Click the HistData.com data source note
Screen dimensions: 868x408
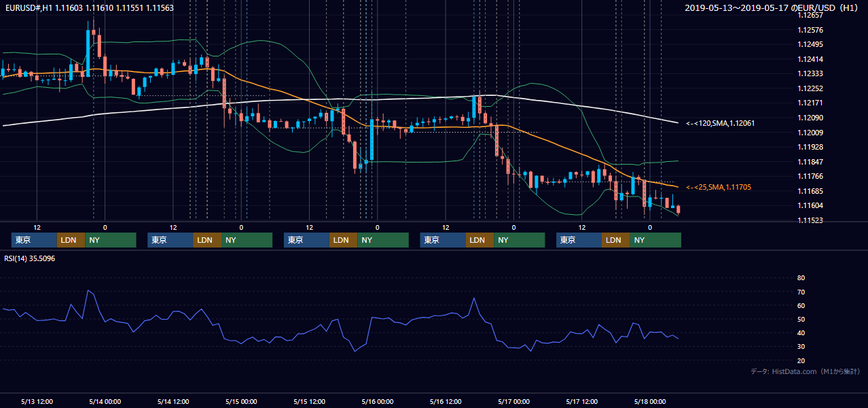tap(806, 371)
